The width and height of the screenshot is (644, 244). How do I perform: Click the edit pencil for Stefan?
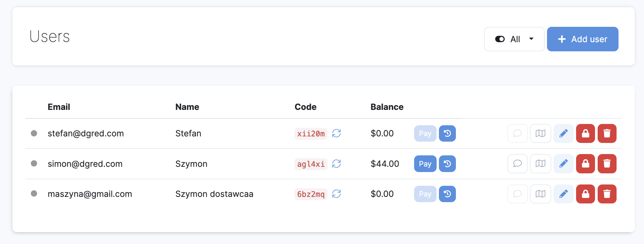[563, 133]
